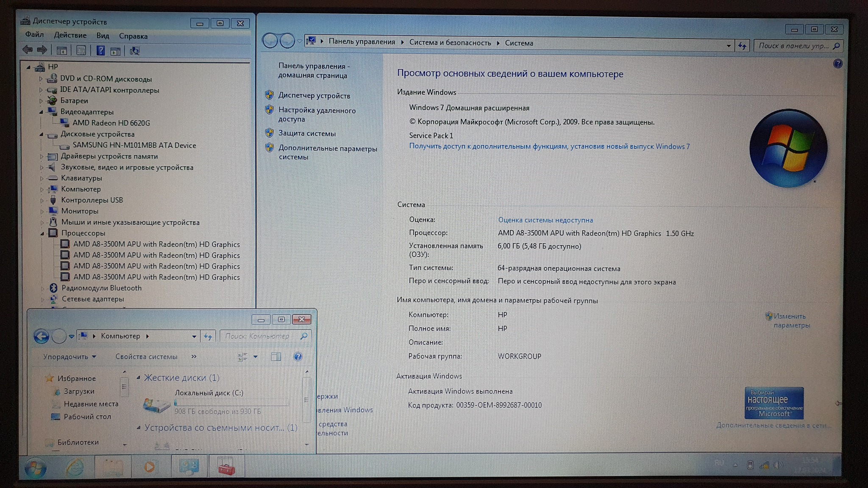
Task: Open Internet Explorer from the taskbar
Action: (75, 467)
